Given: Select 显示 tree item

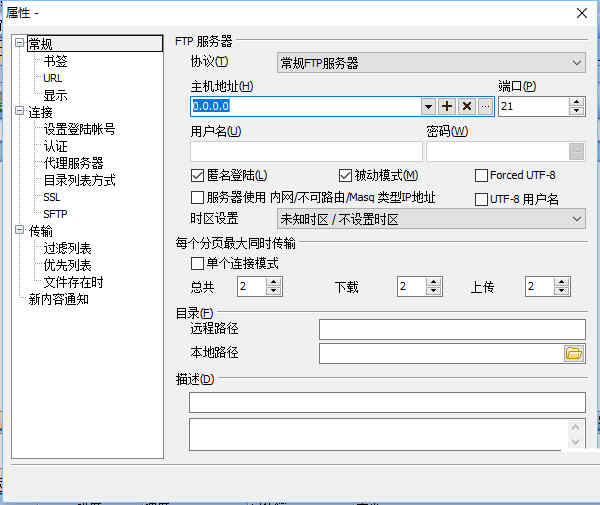Looking at the screenshot, I should click(x=55, y=95).
